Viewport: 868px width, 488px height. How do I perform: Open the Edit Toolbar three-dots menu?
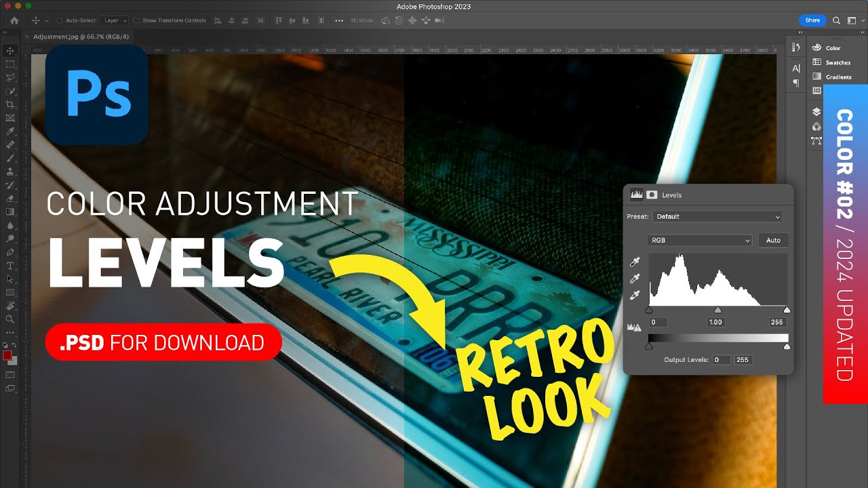[x=10, y=331]
